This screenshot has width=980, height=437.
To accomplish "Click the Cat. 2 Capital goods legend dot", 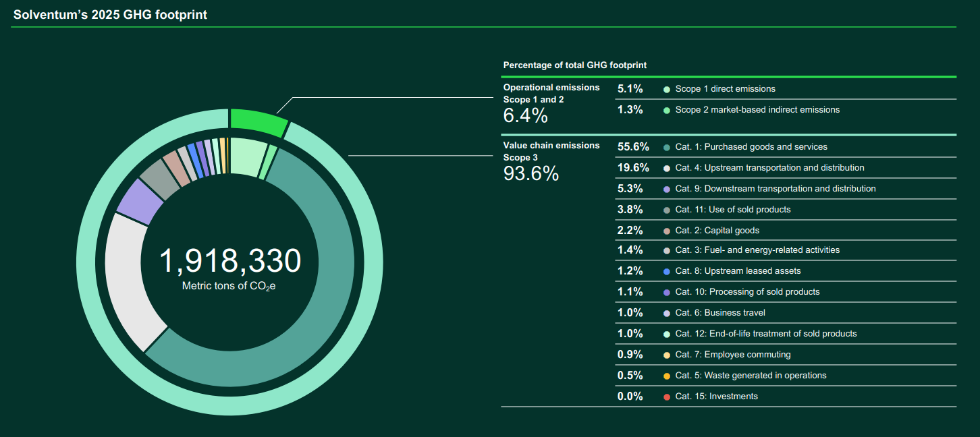I will point(667,231).
